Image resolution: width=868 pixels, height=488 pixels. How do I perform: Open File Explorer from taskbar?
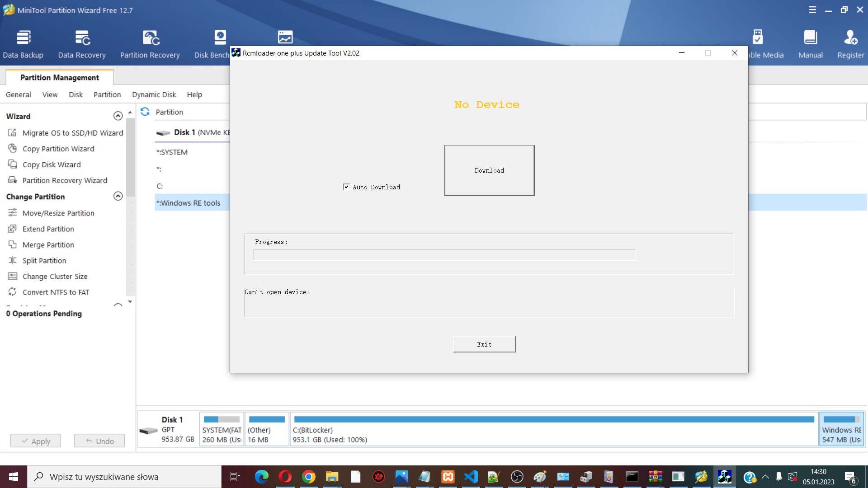(x=332, y=477)
